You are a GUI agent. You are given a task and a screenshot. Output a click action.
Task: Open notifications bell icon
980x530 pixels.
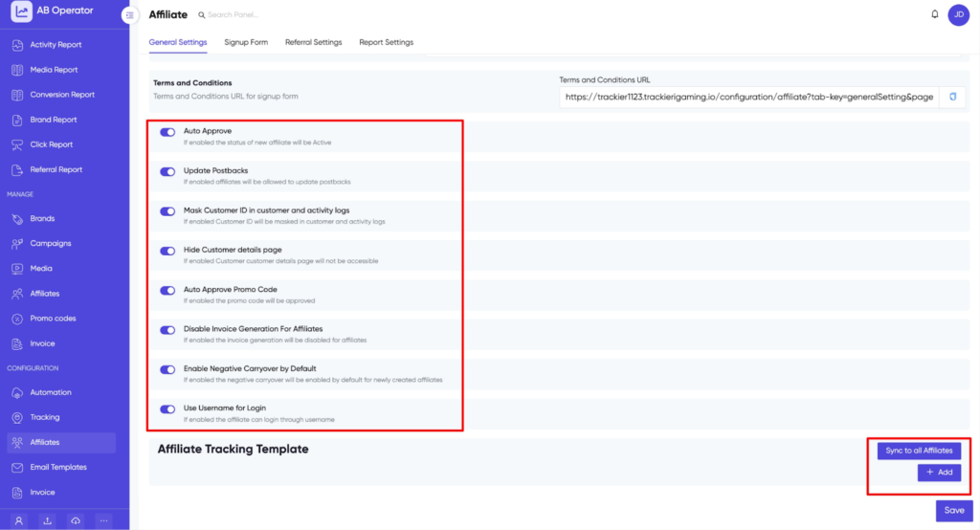click(x=934, y=14)
